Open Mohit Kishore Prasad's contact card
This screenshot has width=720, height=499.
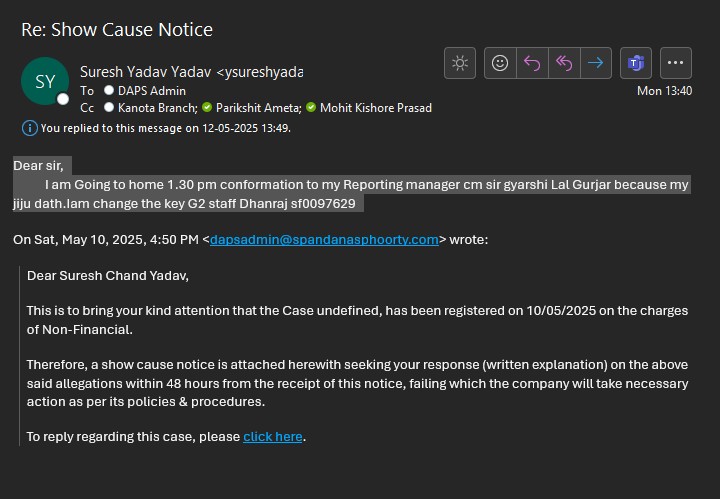point(375,107)
